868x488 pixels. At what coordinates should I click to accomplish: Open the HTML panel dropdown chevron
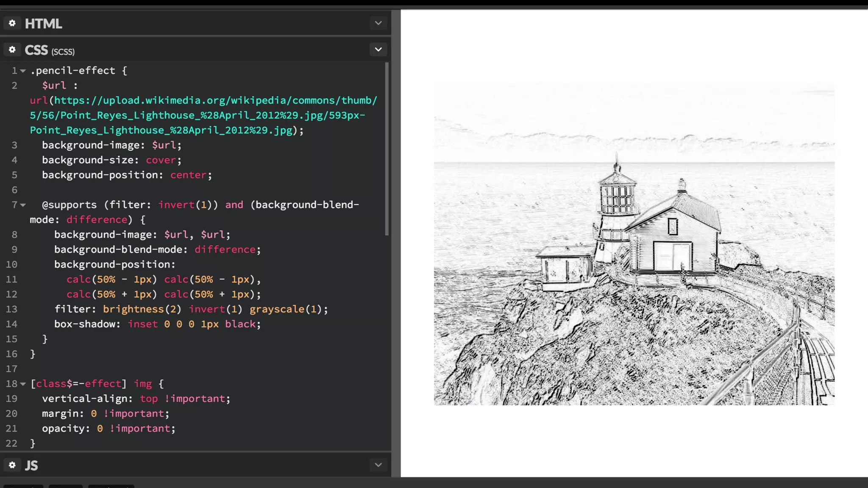378,23
